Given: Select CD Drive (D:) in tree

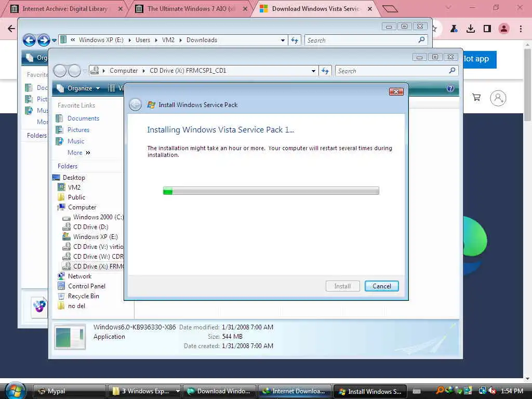Looking at the screenshot, I should 90,227.
